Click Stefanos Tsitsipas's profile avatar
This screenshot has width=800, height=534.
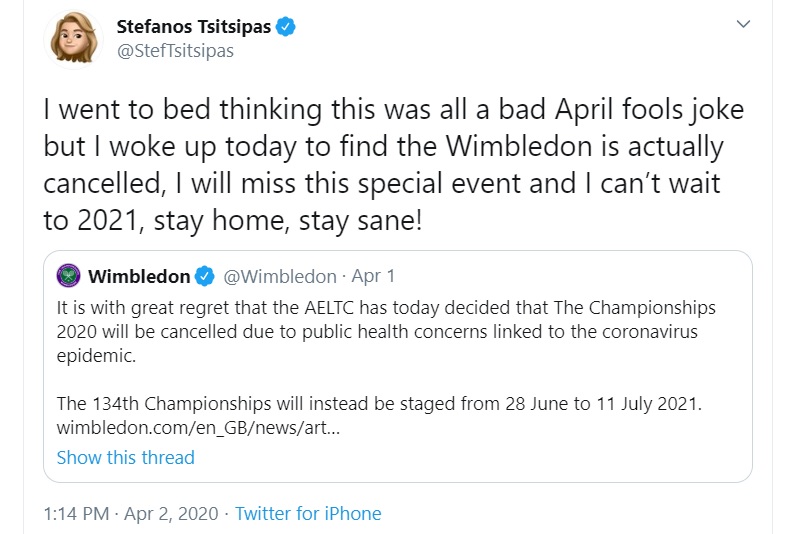74,38
